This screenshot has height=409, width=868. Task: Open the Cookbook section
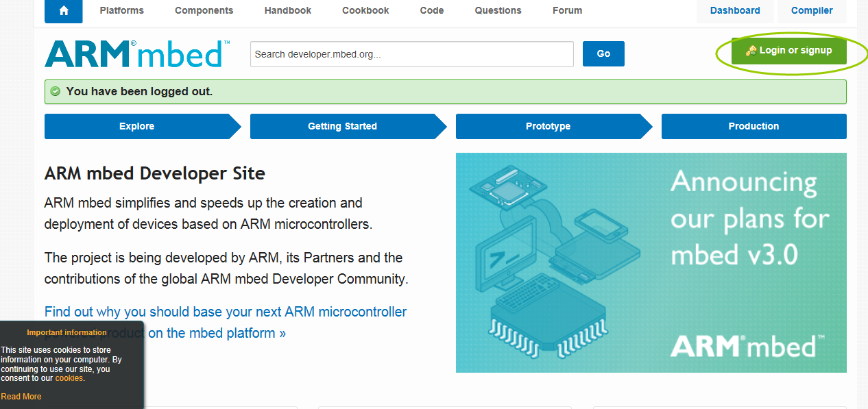pyautogui.click(x=365, y=10)
